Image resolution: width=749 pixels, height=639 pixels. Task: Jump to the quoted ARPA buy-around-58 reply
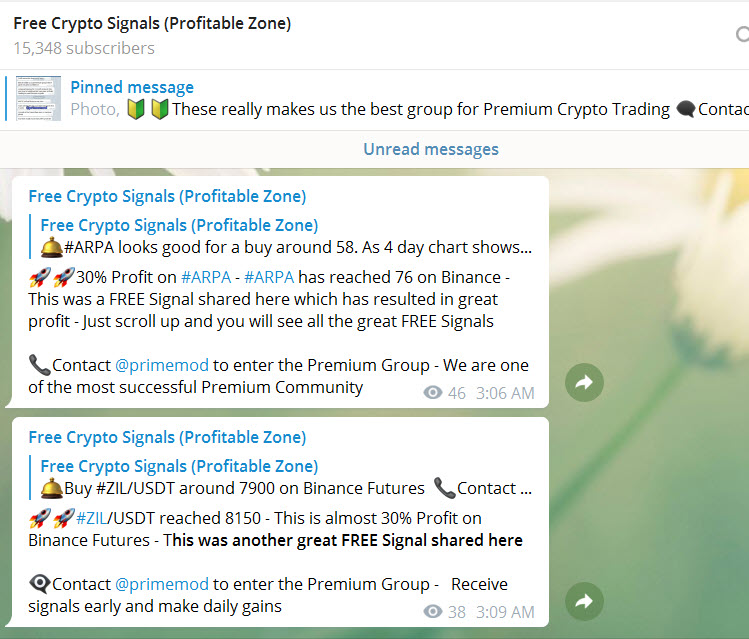point(285,247)
